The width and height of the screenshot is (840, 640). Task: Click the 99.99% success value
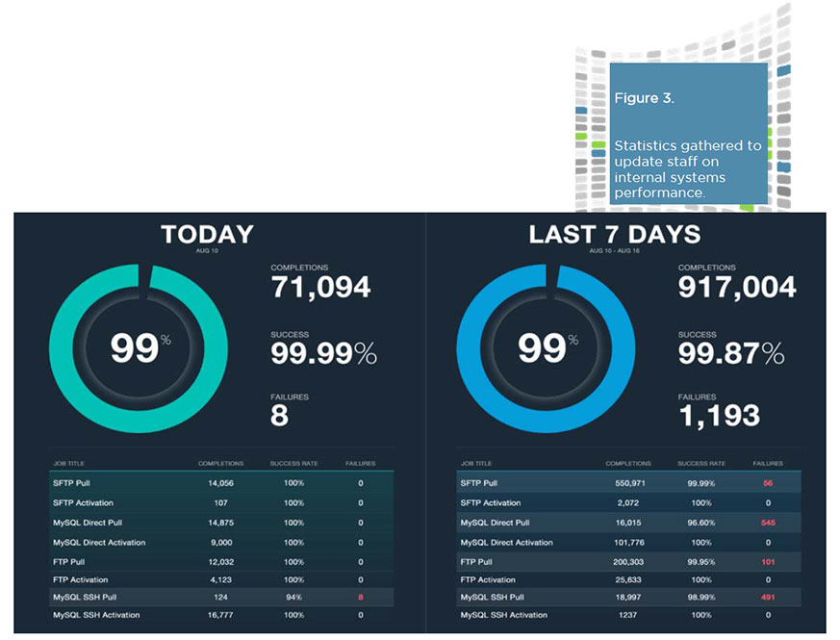(x=323, y=353)
